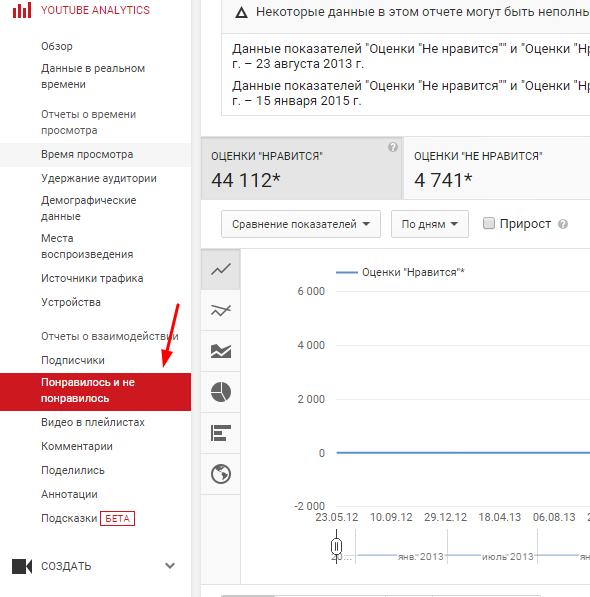Click the YOUTUBE ANALYTICS header link
Viewport: 590px width, 597px height.
pos(95,10)
